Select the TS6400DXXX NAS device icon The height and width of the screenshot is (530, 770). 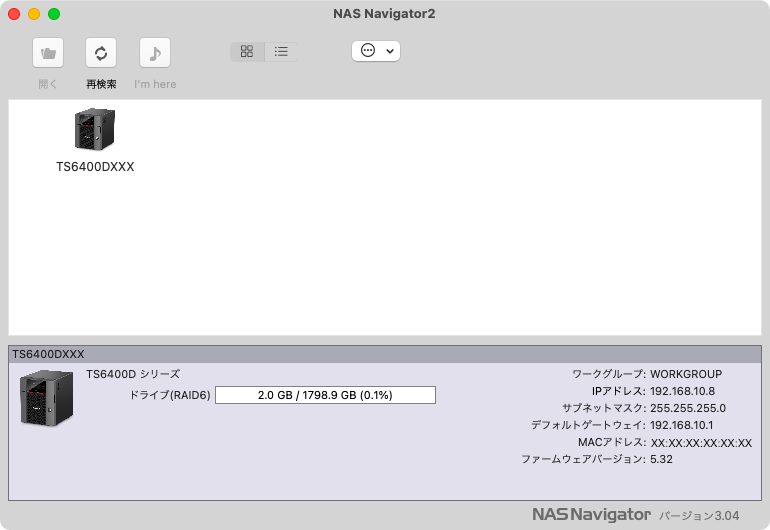pyautogui.click(x=95, y=129)
